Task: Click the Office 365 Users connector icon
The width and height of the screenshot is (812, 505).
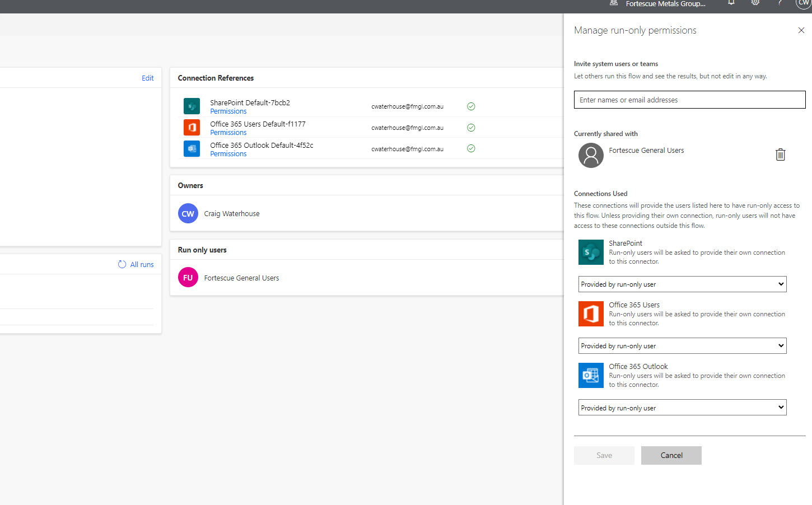Action: click(192, 127)
